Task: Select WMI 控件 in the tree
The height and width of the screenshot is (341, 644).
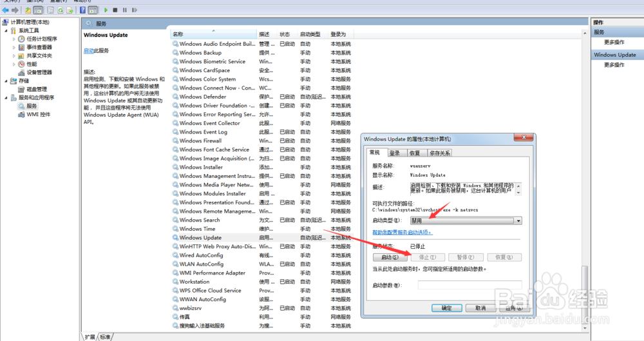Action: coord(38,114)
